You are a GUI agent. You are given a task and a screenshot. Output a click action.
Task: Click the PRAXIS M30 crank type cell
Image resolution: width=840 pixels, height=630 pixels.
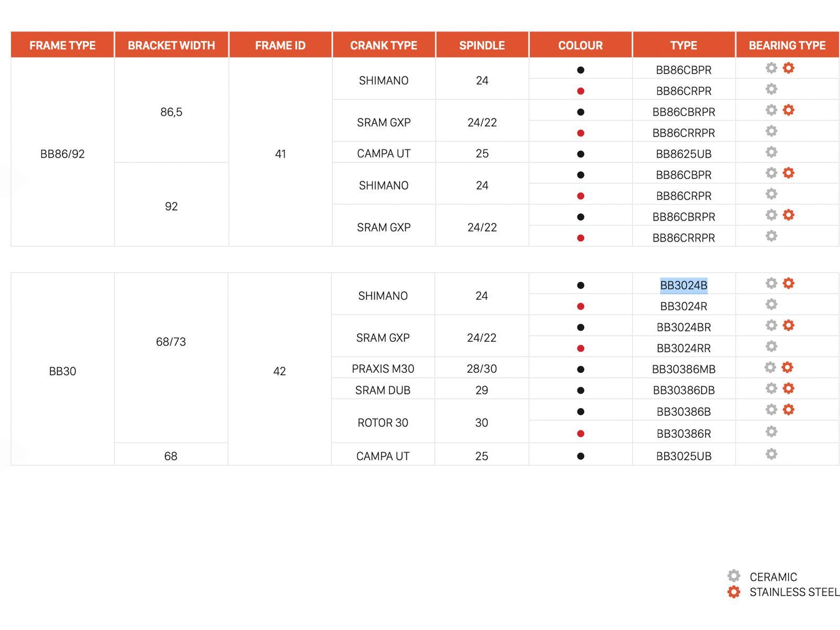tap(383, 369)
